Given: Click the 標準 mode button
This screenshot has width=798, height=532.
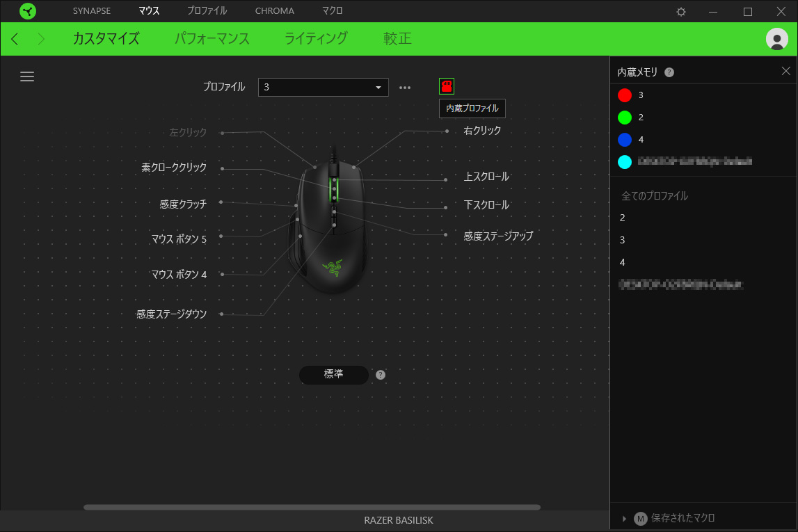Looking at the screenshot, I should pos(334,375).
